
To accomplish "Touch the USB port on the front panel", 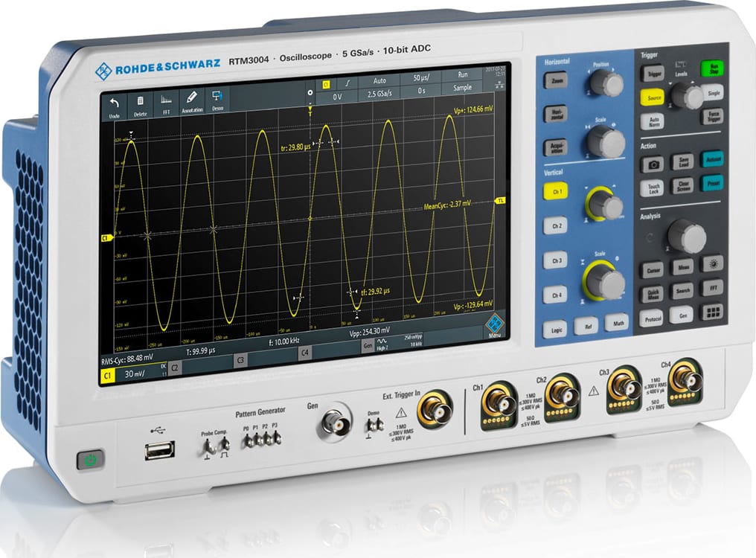I will [x=159, y=451].
